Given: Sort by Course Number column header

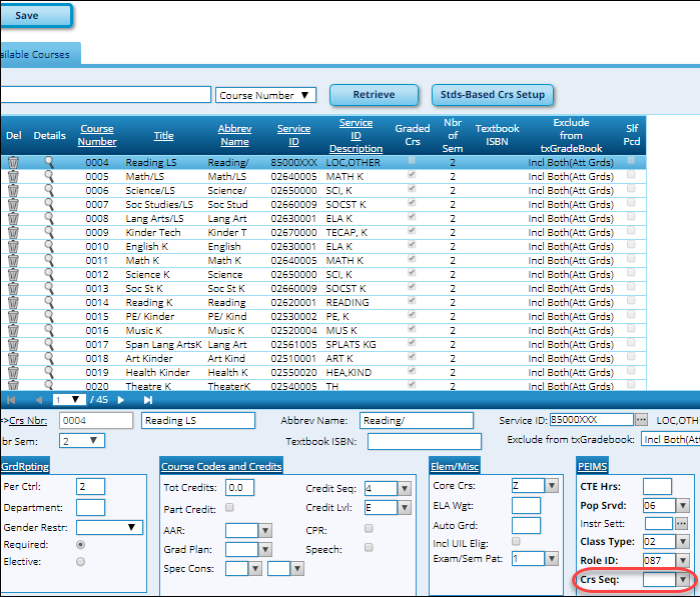Looking at the screenshot, I should [x=97, y=136].
